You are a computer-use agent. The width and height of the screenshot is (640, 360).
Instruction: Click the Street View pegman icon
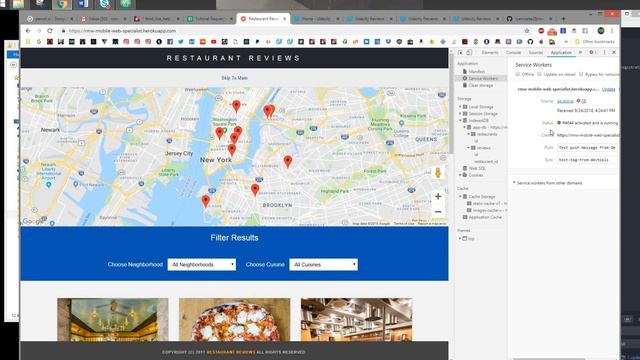point(438,173)
